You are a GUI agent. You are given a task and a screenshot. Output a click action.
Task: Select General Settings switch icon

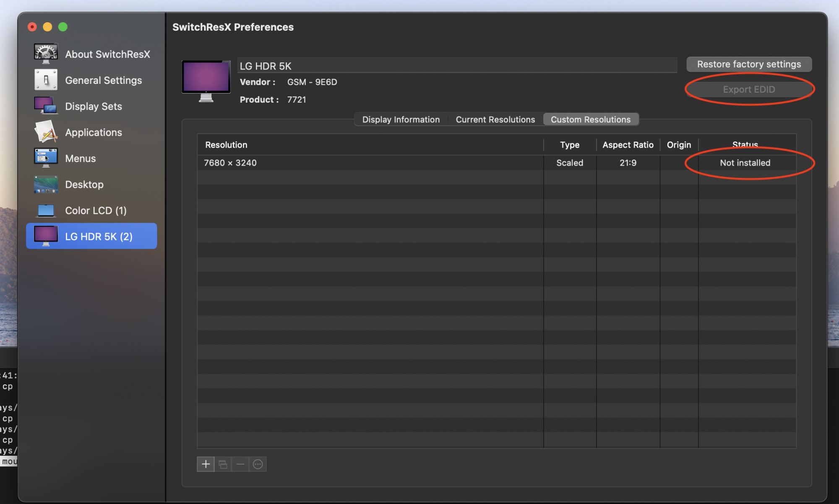[46, 80]
